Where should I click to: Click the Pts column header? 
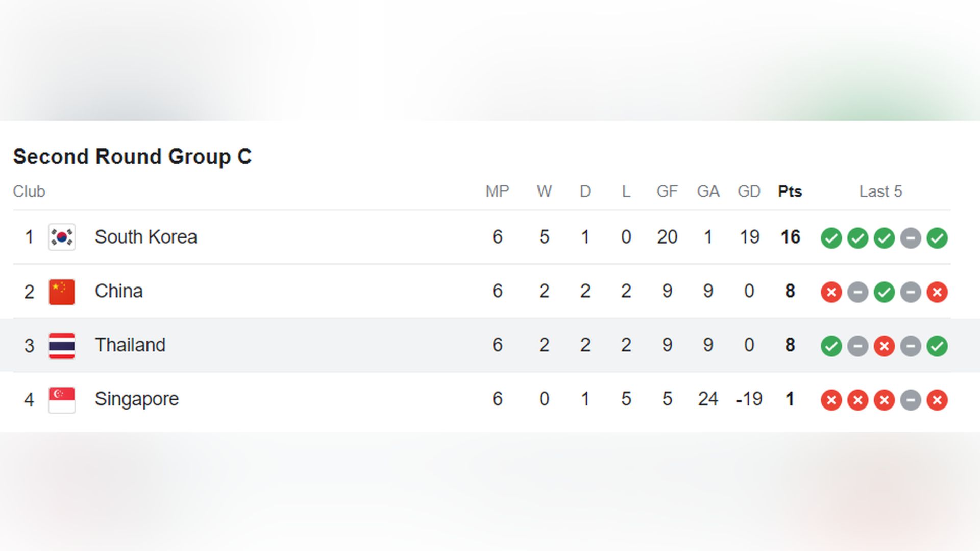[x=790, y=191]
